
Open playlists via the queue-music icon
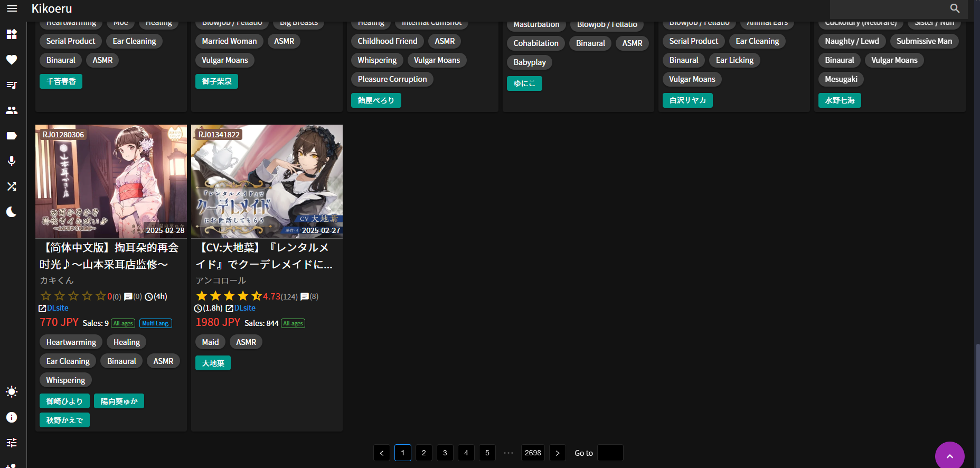[x=12, y=85]
